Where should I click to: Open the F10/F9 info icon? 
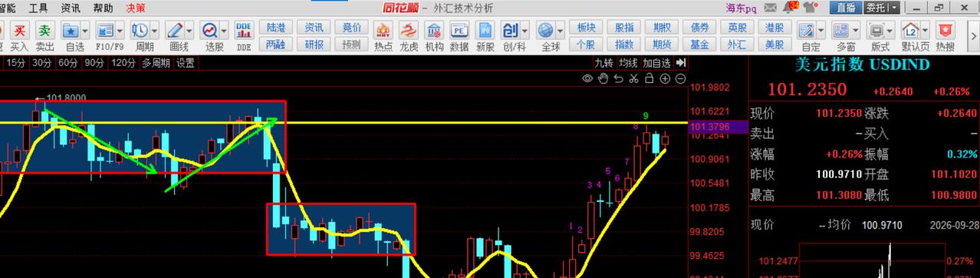tap(104, 31)
